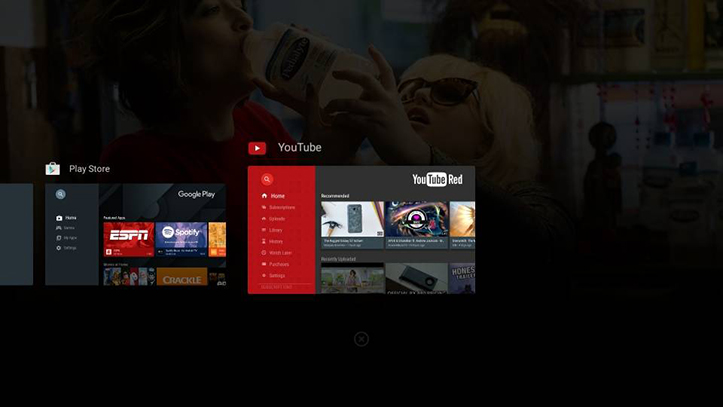This screenshot has width=723, height=407.
Task: Select the YouTube app title label
Action: pyautogui.click(x=299, y=147)
